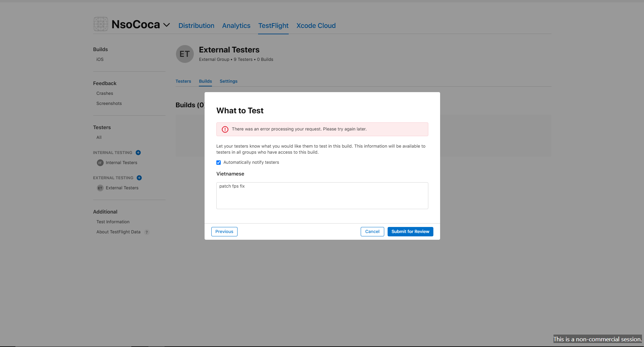Click the Internal Testers IT badge icon
Image resolution: width=644 pixels, height=347 pixels.
[x=100, y=163]
